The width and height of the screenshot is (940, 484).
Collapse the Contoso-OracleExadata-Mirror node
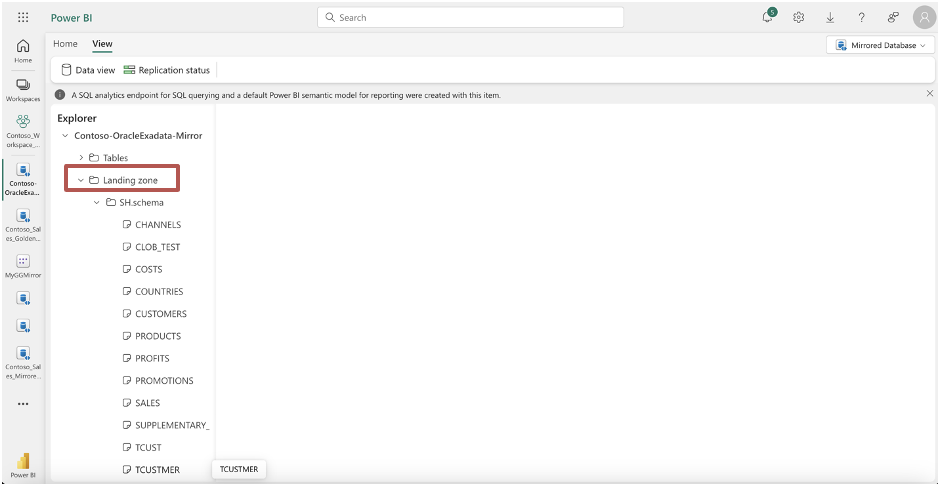pyautogui.click(x=65, y=136)
